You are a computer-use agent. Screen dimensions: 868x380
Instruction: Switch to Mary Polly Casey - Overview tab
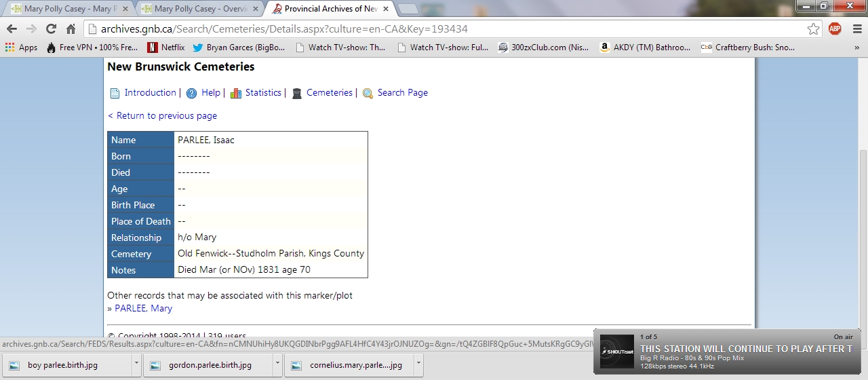pyautogui.click(x=201, y=9)
